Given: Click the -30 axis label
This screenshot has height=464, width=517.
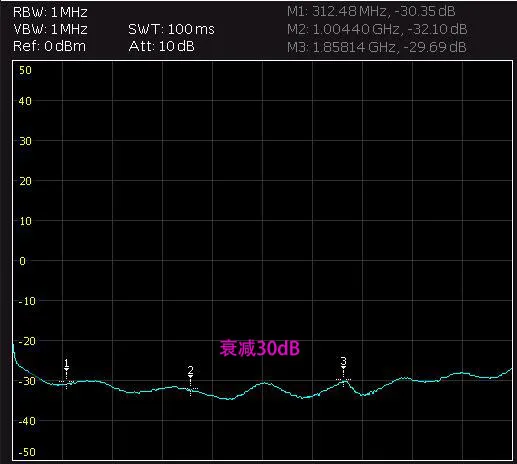Looking at the screenshot, I should pos(27,381).
